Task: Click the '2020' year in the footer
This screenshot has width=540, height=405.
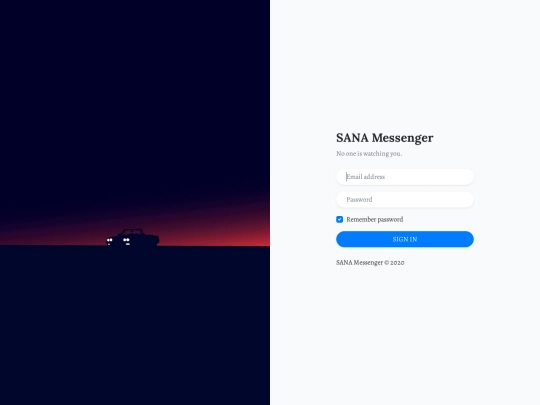Action: pos(397,263)
